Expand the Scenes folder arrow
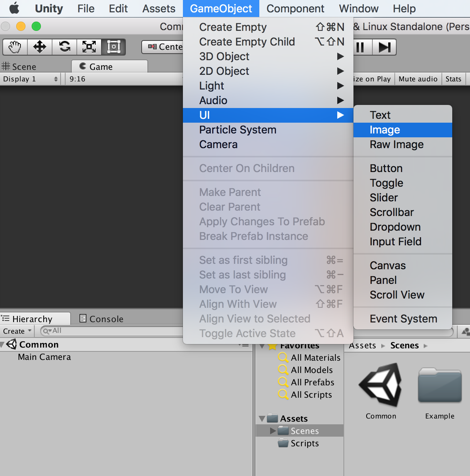 [273, 430]
